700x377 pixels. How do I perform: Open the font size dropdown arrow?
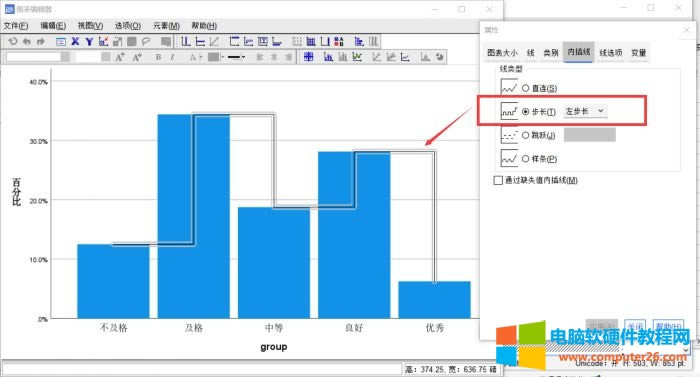[x=106, y=57]
